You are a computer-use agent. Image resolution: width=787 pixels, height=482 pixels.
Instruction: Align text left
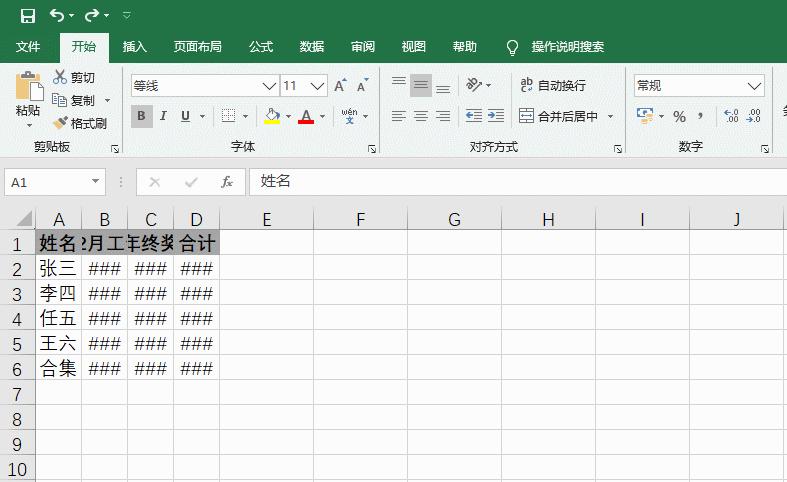[399, 116]
